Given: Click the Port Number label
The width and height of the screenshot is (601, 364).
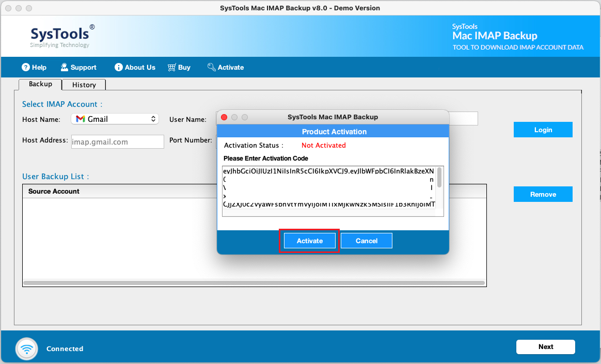Looking at the screenshot, I should point(191,140).
